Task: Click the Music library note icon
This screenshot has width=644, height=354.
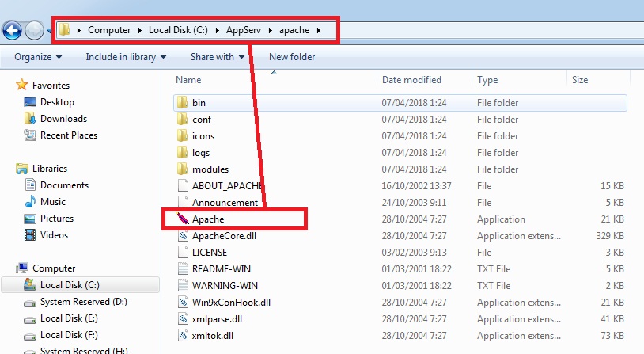Action: point(30,201)
